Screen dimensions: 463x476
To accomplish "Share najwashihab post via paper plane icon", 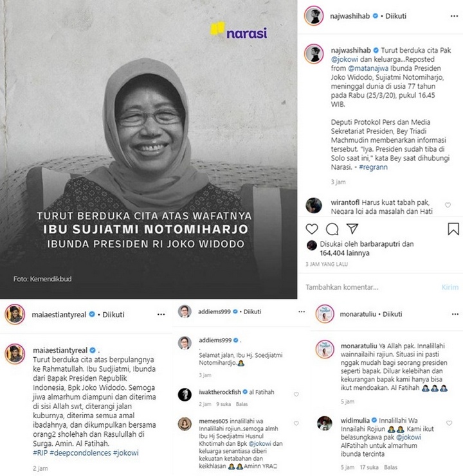I will pos(352,228).
